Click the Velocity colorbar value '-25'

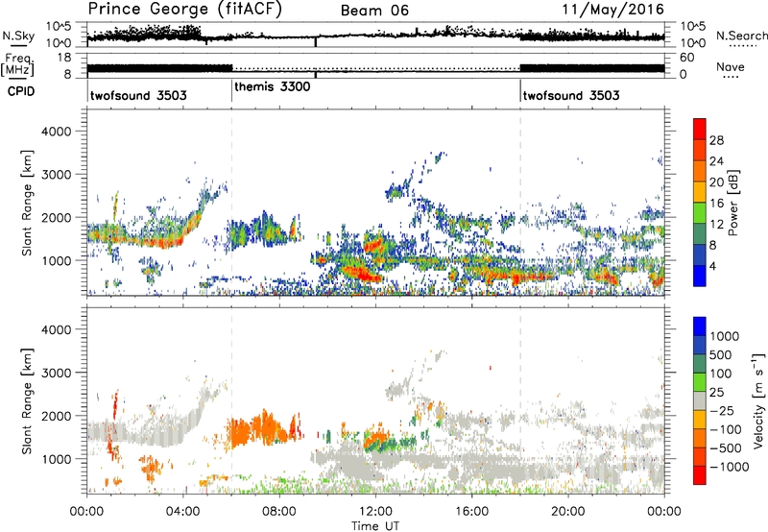(722, 410)
